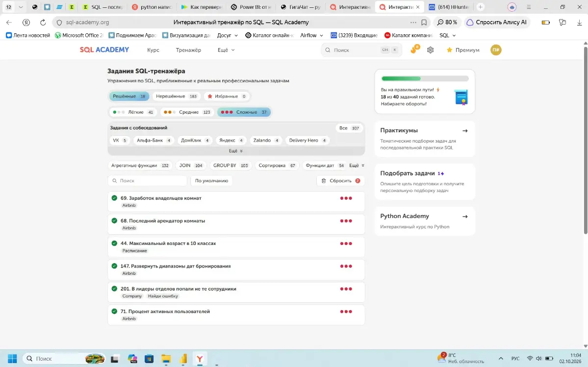Click the address bar three-dots menu
This screenshot has height=367, width=588.
413,23
